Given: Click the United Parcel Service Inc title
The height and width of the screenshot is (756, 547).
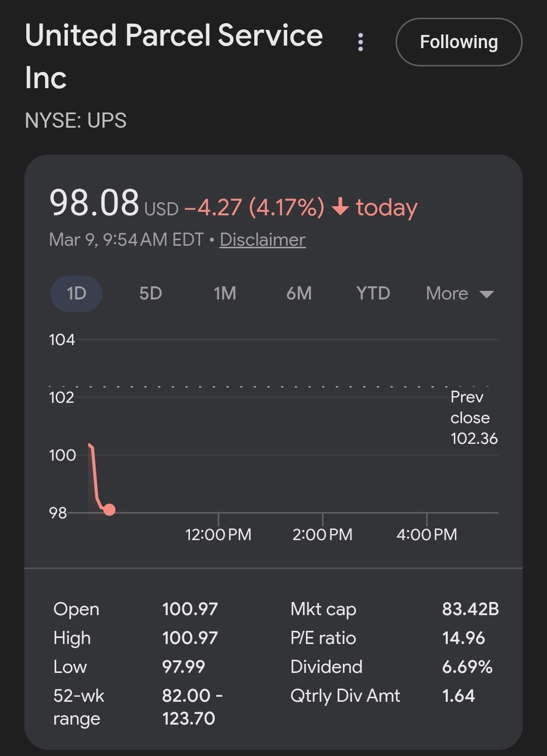Looking at the screenshot, I should tap(174, 56).
